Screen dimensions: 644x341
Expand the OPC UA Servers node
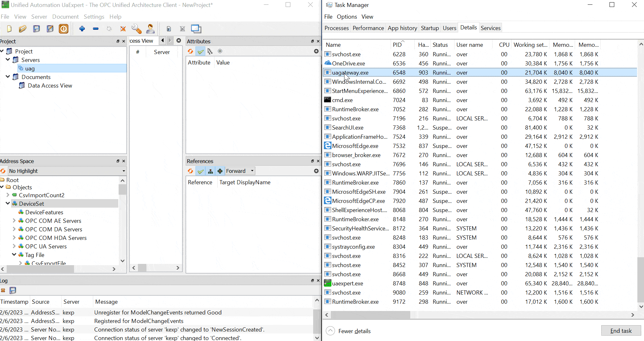pyautogui.click(x=14, y=246)
